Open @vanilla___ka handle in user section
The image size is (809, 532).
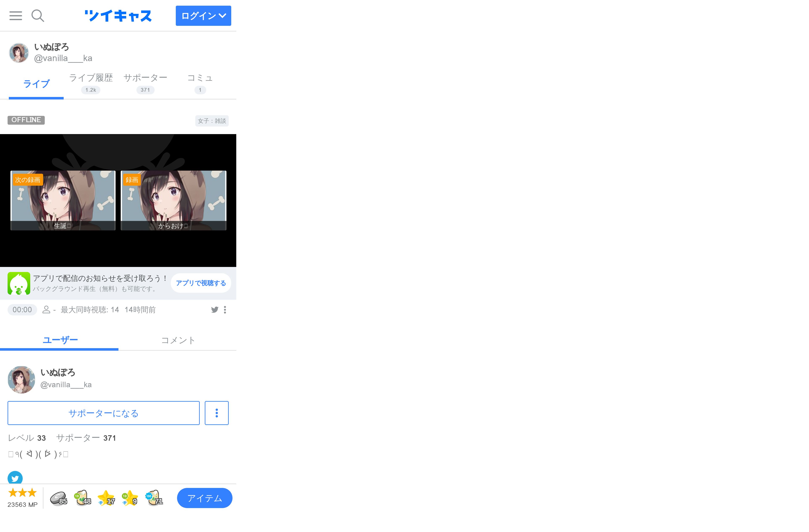[66, 384]
